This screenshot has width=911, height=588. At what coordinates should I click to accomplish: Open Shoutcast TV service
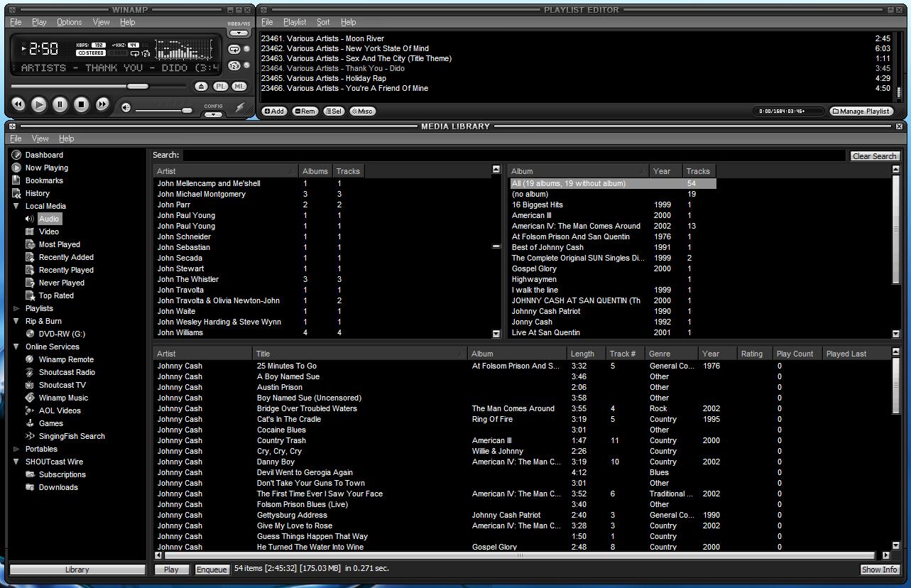coord(62,385)
